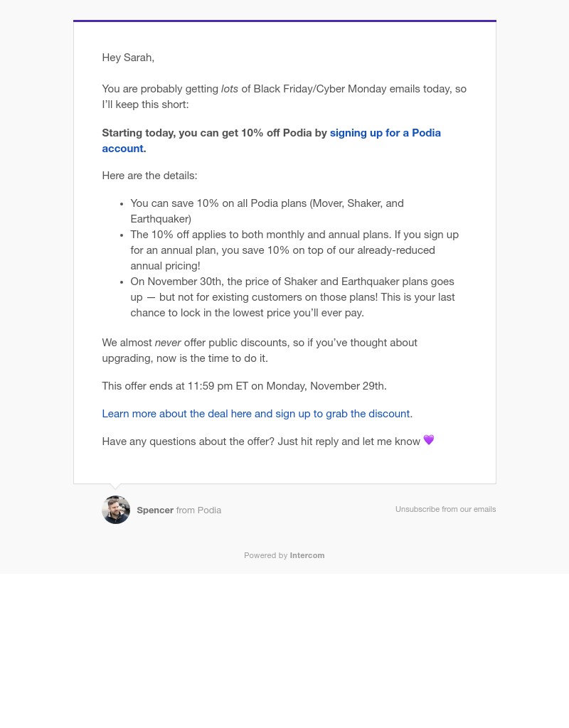Viewport: 569px width, 728px height.
Task: Click the "Powered by" footer text
Action: [266, 555]
